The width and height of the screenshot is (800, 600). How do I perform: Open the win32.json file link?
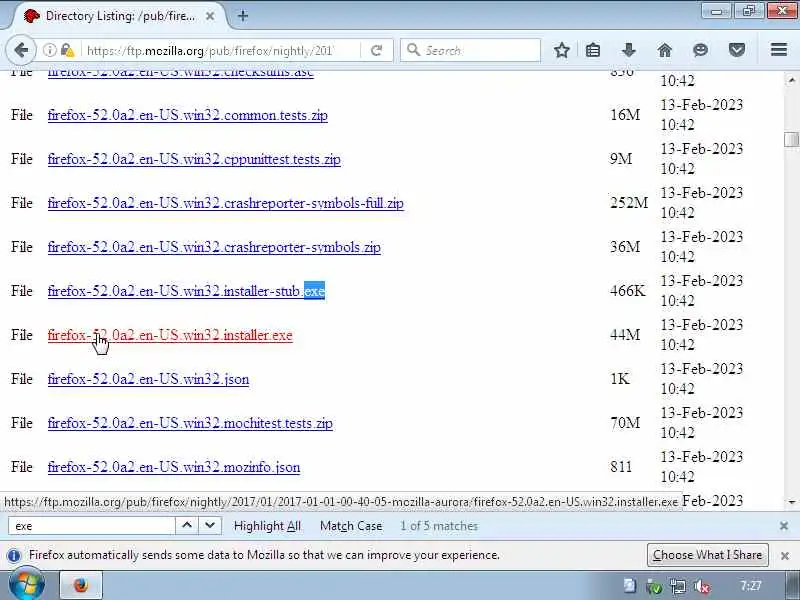148,380
